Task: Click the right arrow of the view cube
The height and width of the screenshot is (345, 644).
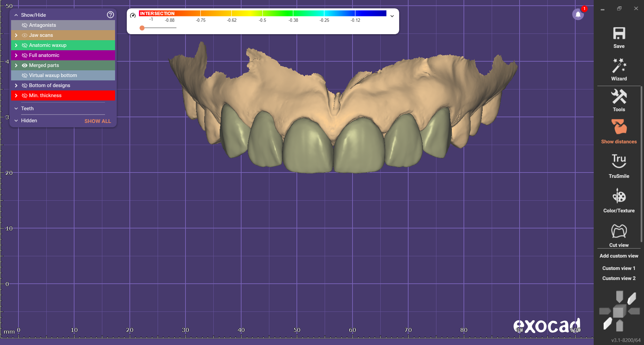Action: pyautogui.click(x=634, y=312)
